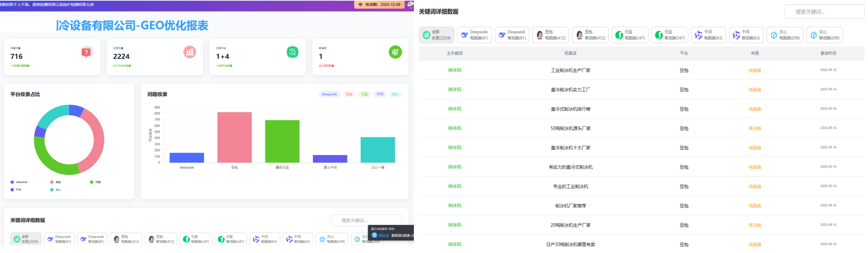Click the bar chart icon on 收录总量 card

(x=190, y=52)
